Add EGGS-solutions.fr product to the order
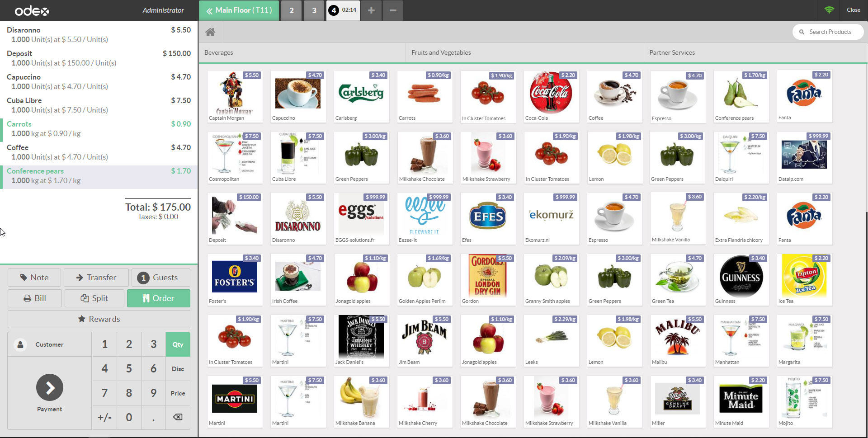The width and height of the screenshot is (868, 438). tap(361, 218)
